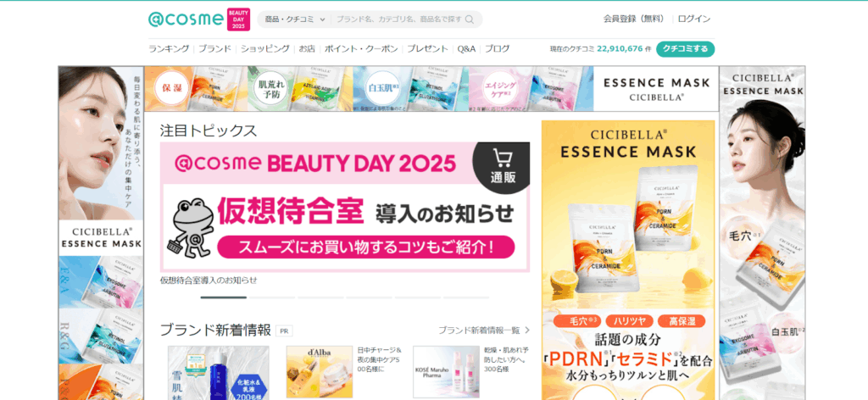Open the Beauty Day 2025 badge
Viewport: 868px width, 400px height.
pos(238,19)
